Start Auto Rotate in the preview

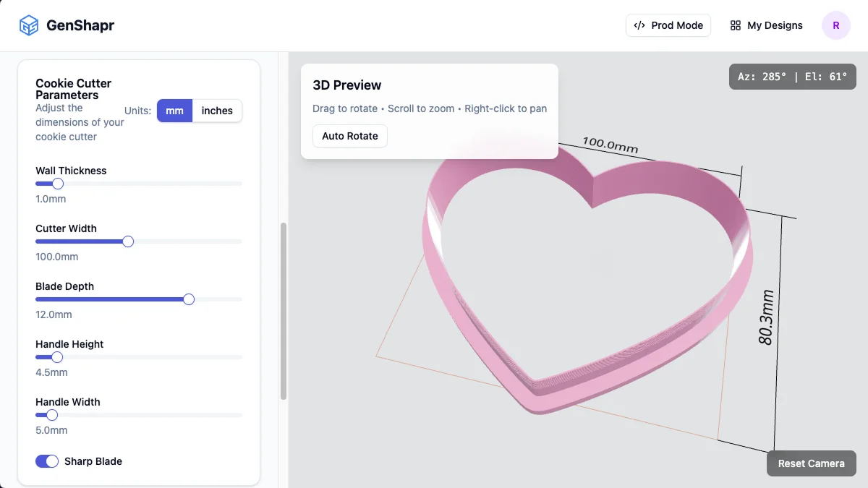[x=349, y=136]
